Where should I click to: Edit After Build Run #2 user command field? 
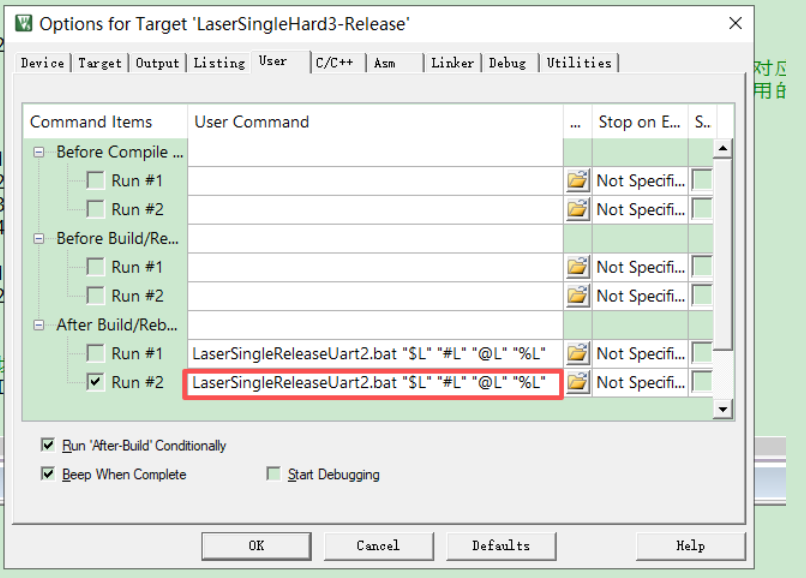[x=374, y=383]
